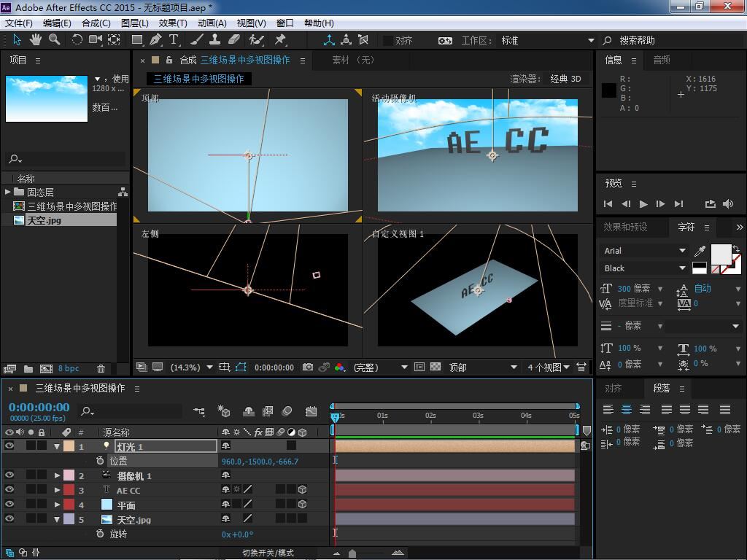Click the 搜索帮助 search field
The image size is (747, 560).
[676, 41]
